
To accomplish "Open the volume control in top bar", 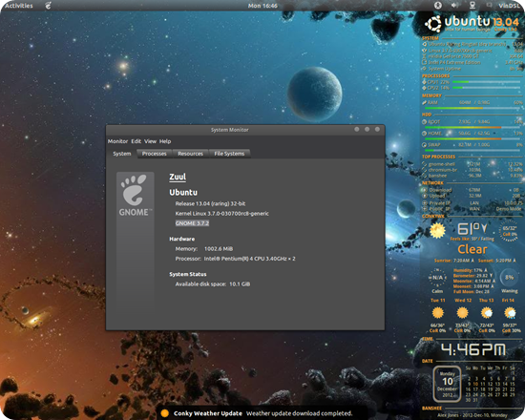I will [x=454, y=6].
